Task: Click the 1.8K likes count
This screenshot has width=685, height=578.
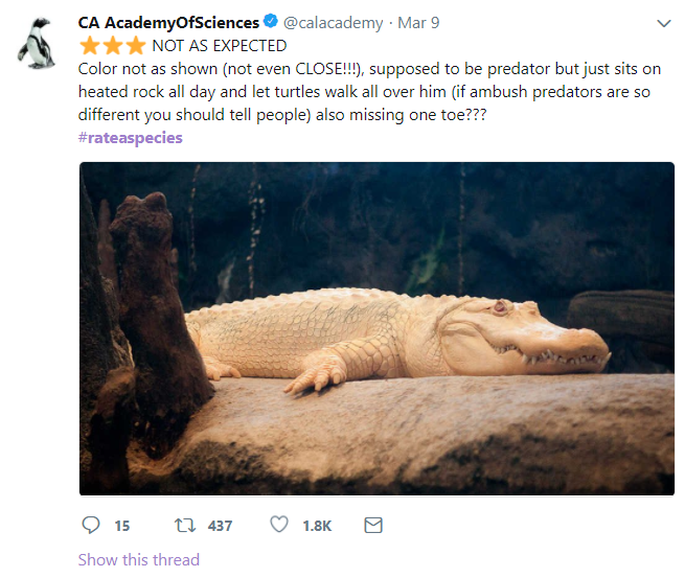Action: tap(317, 526)
